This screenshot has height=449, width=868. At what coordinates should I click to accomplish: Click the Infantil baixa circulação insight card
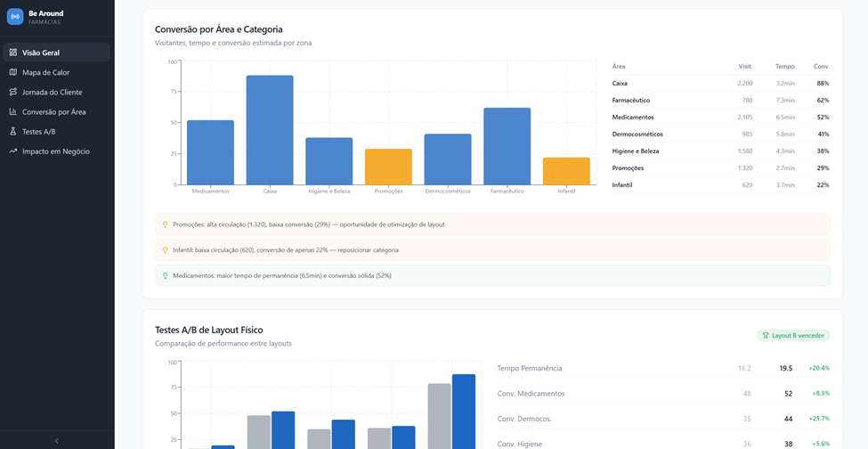point(492,249)
